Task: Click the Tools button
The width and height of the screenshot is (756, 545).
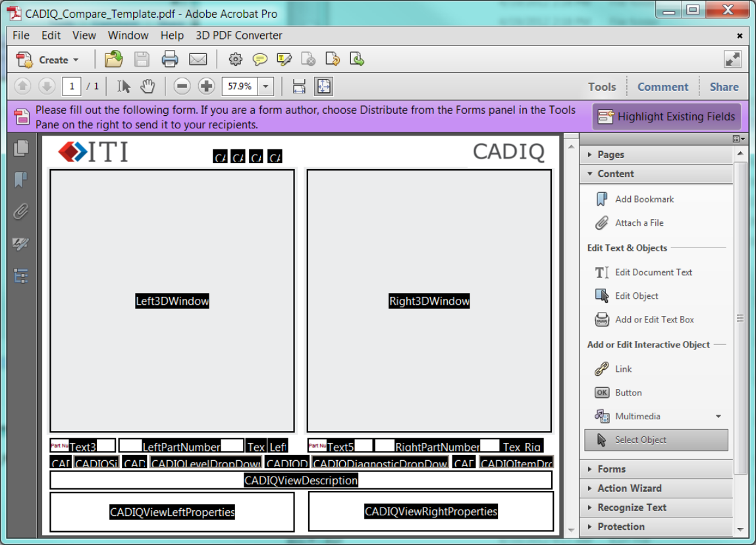Action: pyautogui.click(x=601, y=86)
